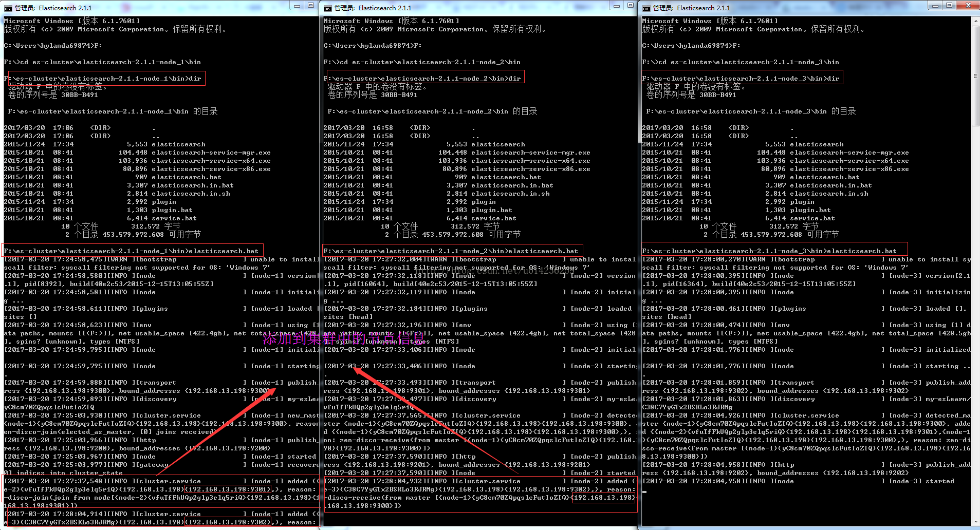Click the 'Microsoft Windows' version line in the left window
Screen dimensions: 980x530
click(71, 21)
